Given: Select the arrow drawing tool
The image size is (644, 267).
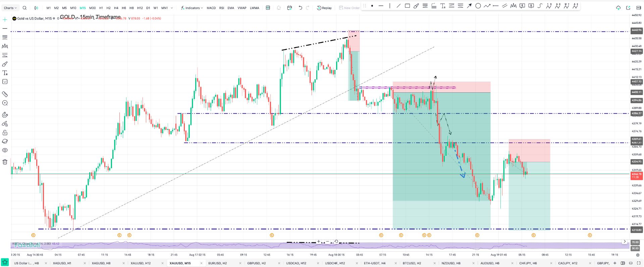Looking at the screenshot, I should tap(469, 6).
